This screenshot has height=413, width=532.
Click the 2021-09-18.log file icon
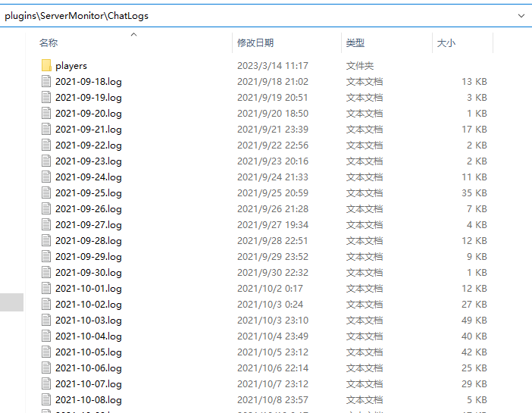tap(46, 82)
